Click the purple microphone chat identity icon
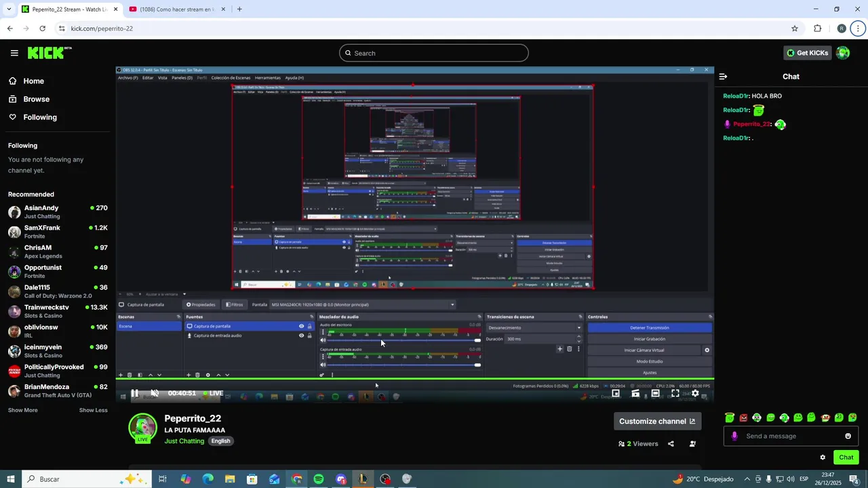This screenshot has height=488, width=868. click(x=734, y=436)
